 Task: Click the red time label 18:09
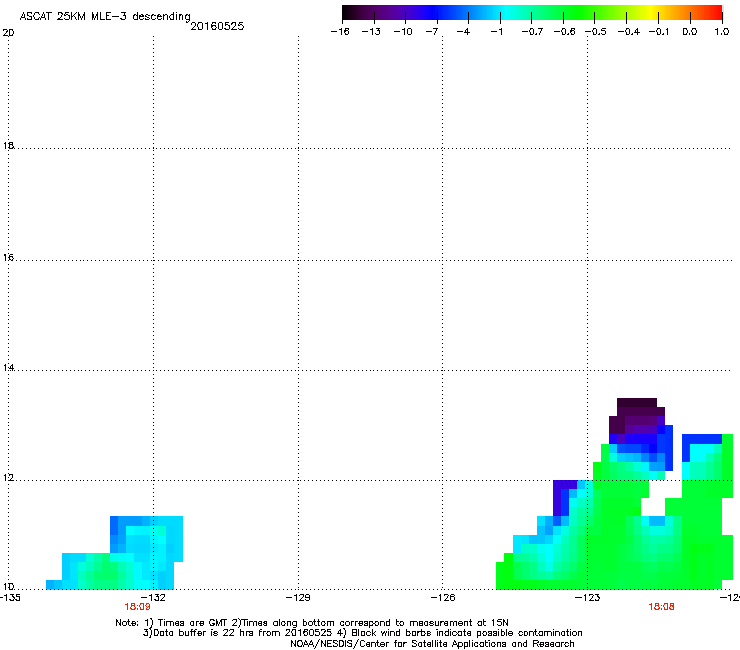(137, 607)
